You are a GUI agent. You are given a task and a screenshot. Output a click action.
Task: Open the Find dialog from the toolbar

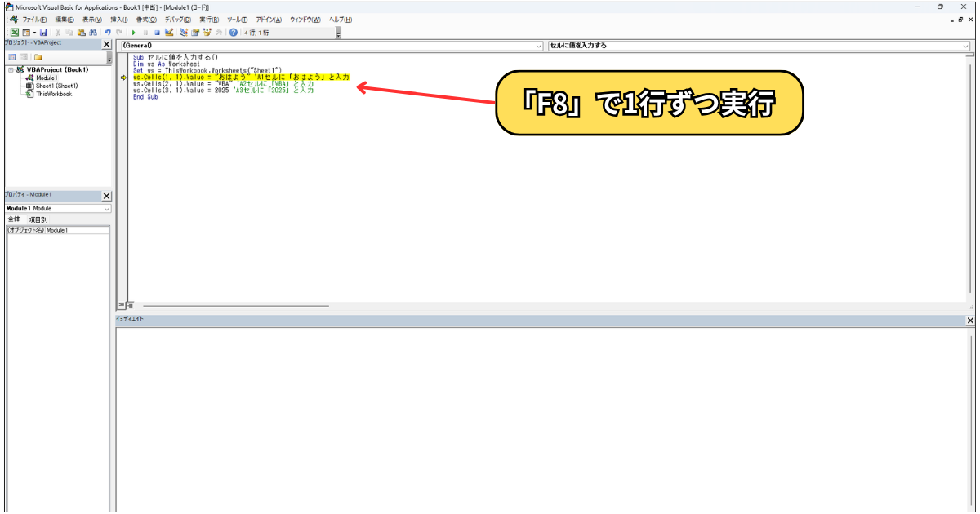coord(91,33)
